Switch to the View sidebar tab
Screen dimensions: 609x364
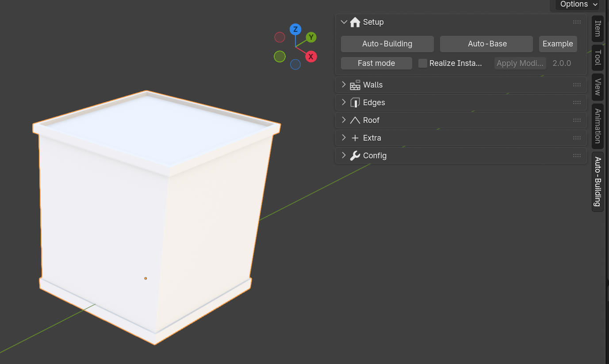[x=598, y=87]
